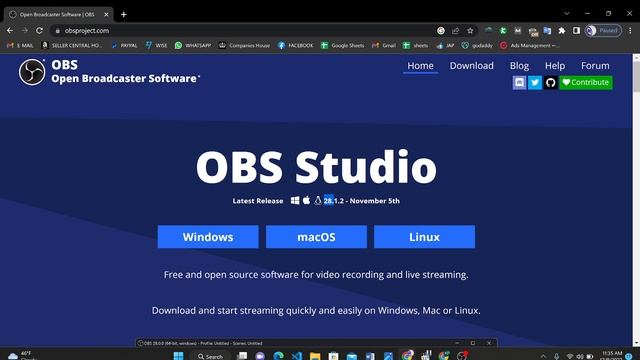Open the Chrome three-dot menu
This screenshot has width=640, height=360.
(x=630, y=31)
